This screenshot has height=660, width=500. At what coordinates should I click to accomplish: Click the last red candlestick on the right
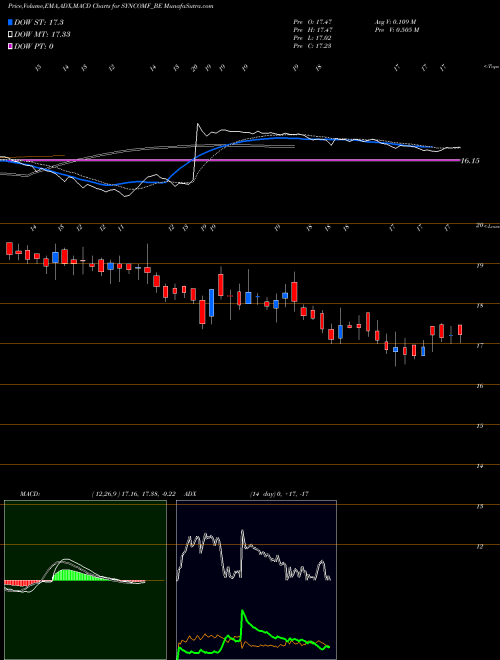460,330
